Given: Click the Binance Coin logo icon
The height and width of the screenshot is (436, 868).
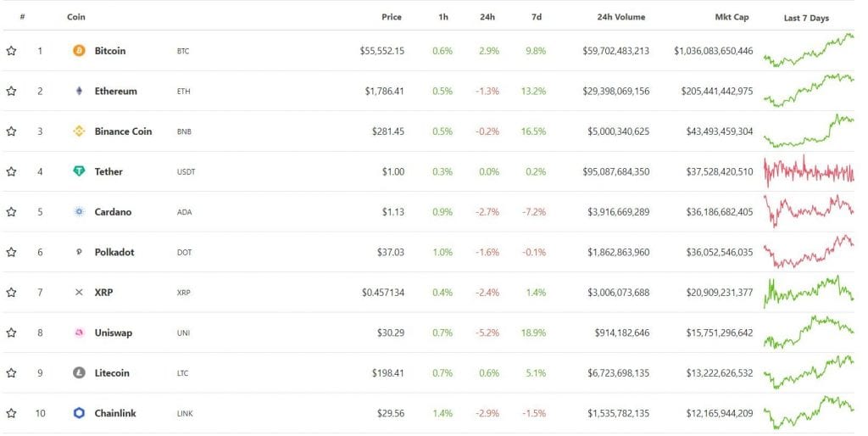Looking at the screenshot, I should [79, 131].
